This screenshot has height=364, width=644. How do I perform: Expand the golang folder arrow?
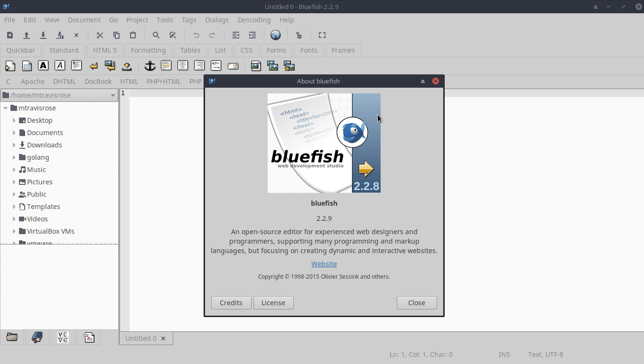tap(14, 157)
